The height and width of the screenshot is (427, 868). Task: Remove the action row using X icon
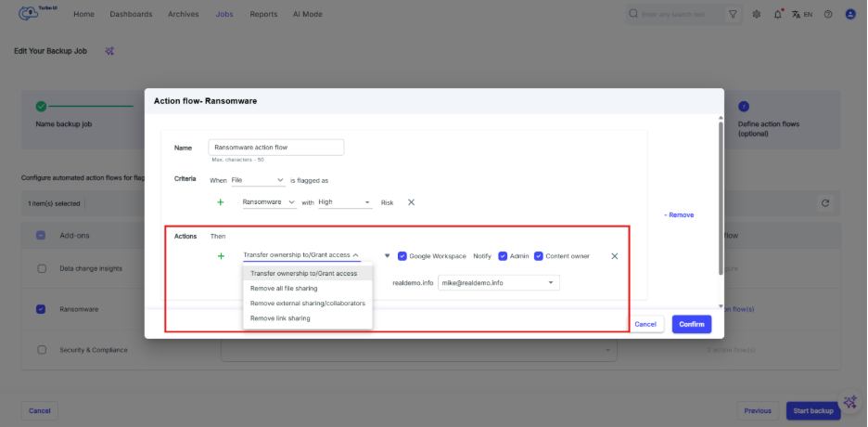[x=614, y=256]
